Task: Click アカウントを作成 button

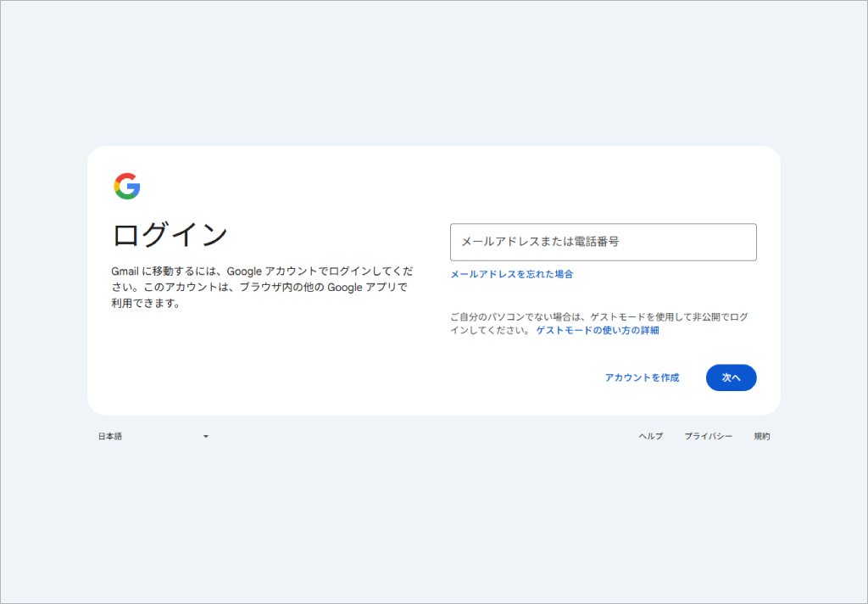Action: pos(642,377)
